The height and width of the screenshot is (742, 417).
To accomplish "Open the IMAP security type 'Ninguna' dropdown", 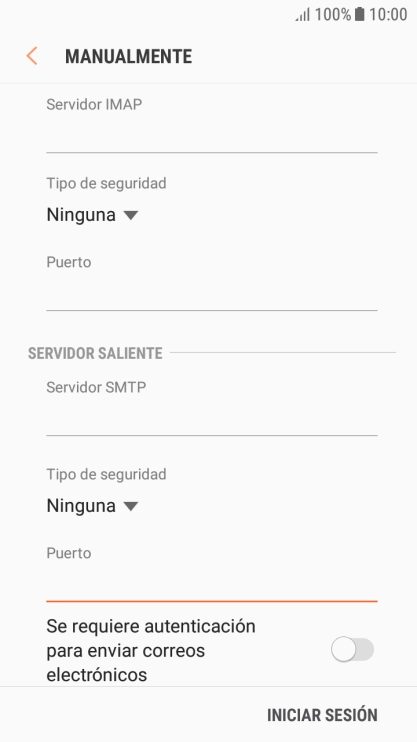I will pyautogui.click(x=92, y=215).
